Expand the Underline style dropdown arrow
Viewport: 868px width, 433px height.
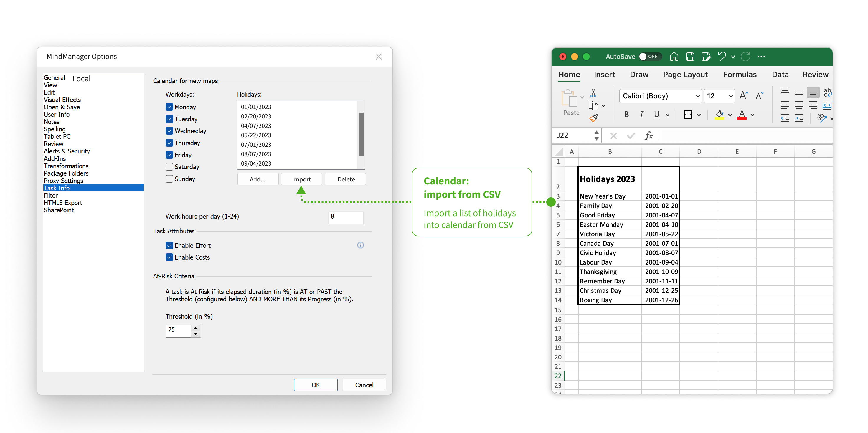[x=668, y=115]
